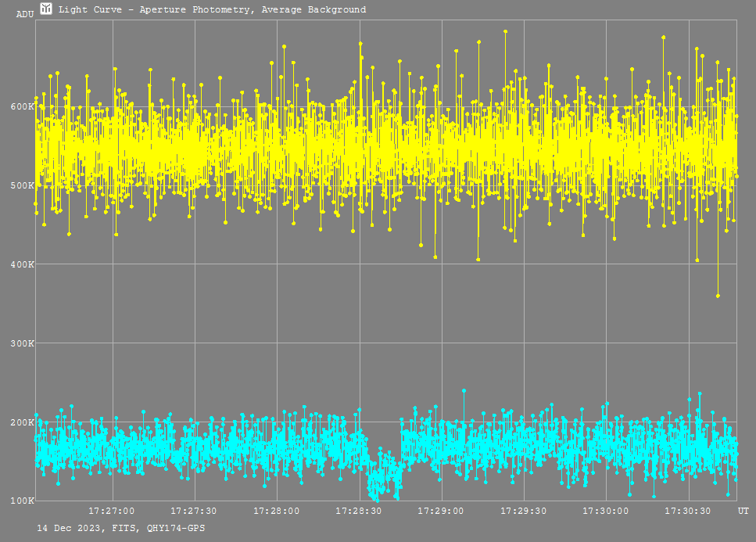
Task: Click the '14 Dec 2023, FITS, QHY174-GPS' footer text
Action: (x=121, y=529)
